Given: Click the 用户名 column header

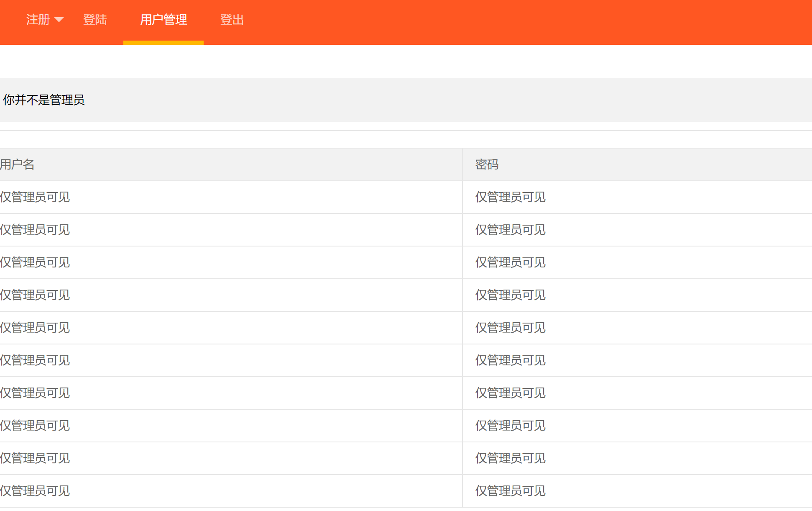Looking at the screenshot, I should (18, 164).
